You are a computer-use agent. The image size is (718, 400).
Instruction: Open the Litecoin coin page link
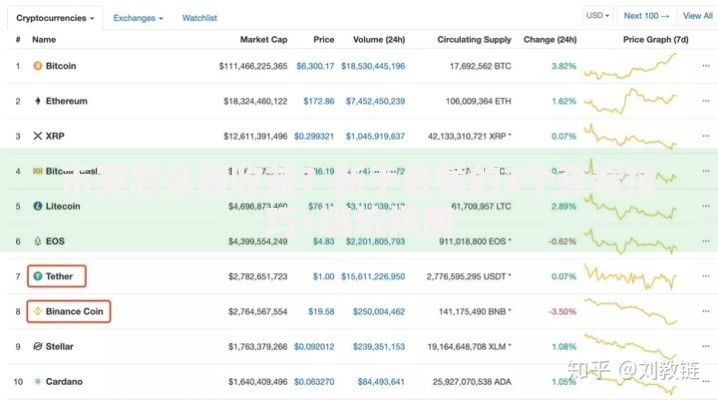(63, 206)
